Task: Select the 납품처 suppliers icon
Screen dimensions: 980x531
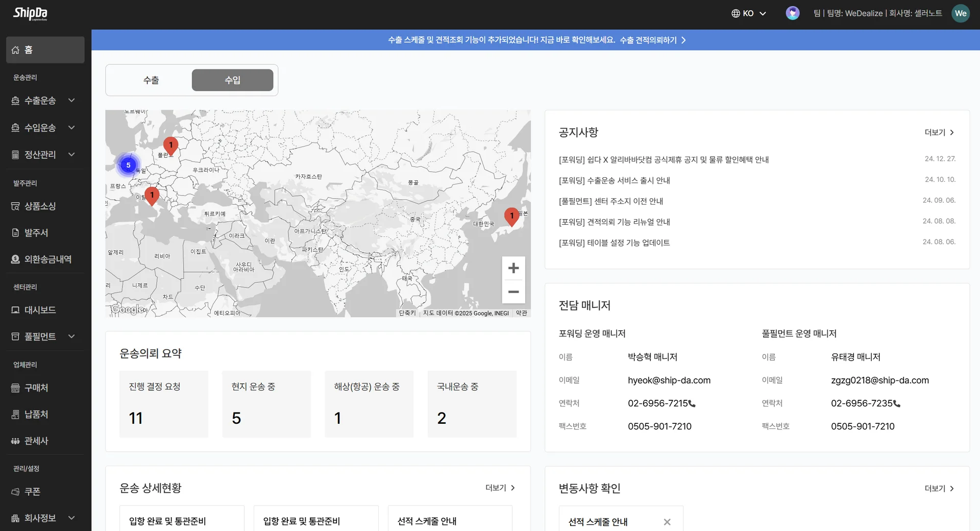Action: pos(15,414)
